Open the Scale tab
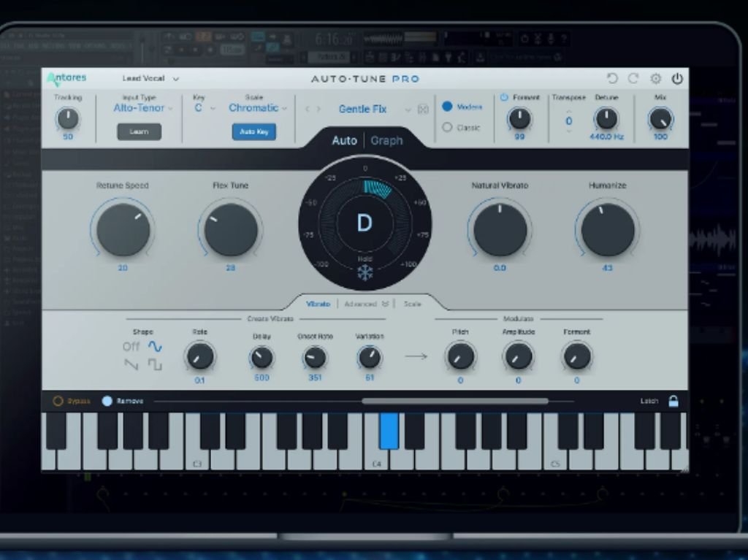The image size is (748, 560). (x=412, y=304)
